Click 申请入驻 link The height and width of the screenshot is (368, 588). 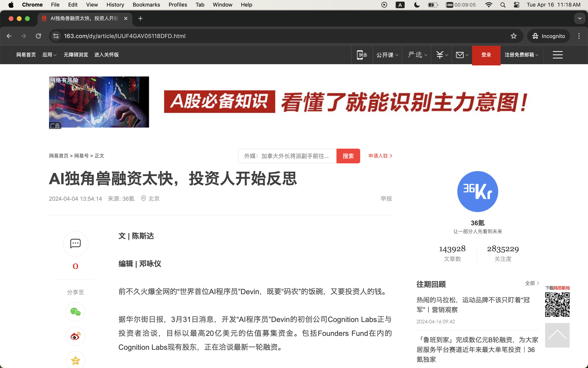coord(380,156)
